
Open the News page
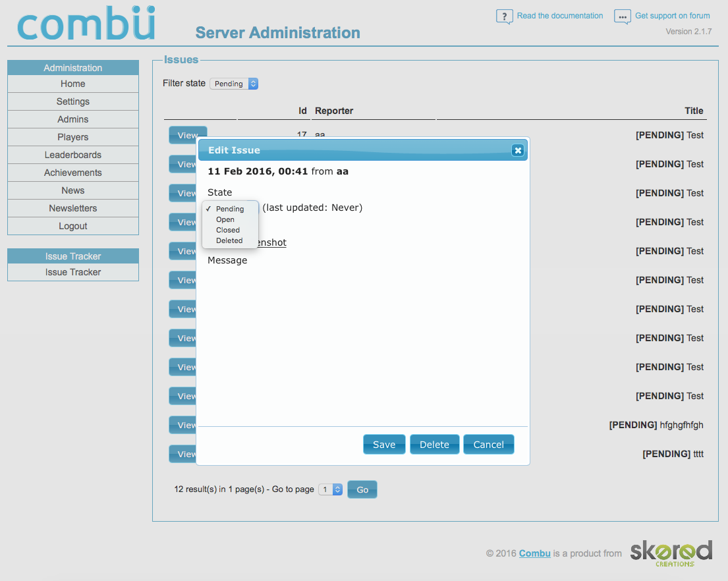tap(73, 191)
